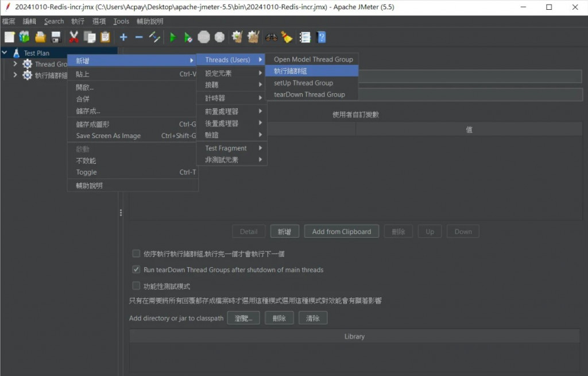Click the Toggle enable/disable wand icon
The image size is (588, 376).
[x=154, y=37]
